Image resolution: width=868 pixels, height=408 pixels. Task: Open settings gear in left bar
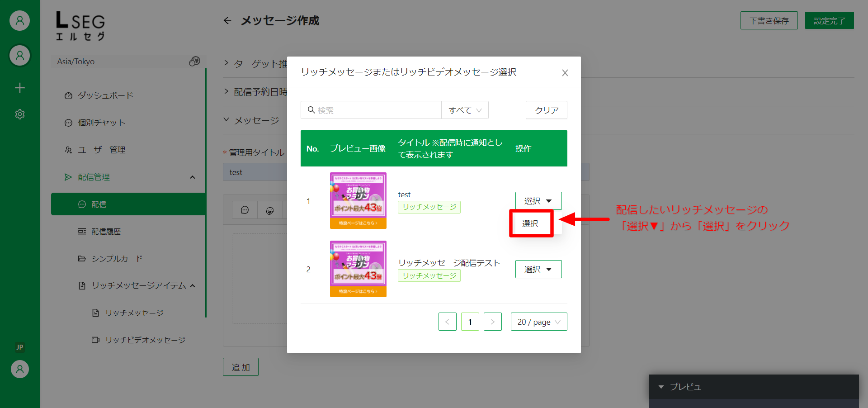20,114
